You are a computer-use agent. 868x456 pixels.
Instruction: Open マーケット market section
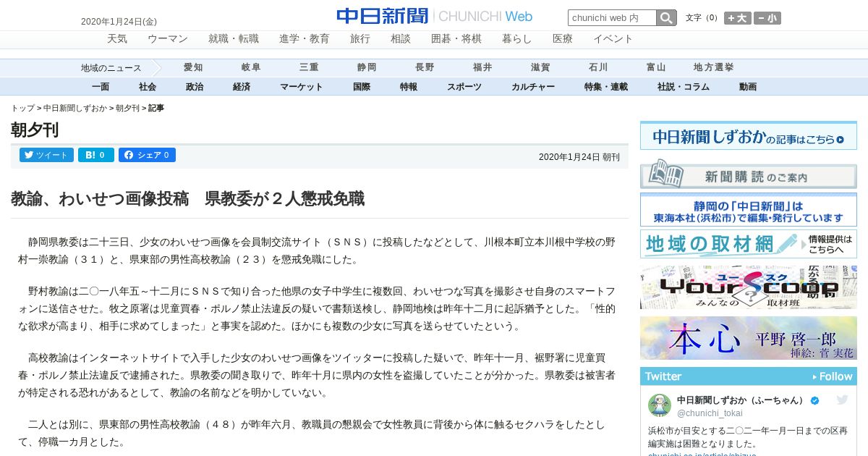pyautogui.click(x=302, y=87)
